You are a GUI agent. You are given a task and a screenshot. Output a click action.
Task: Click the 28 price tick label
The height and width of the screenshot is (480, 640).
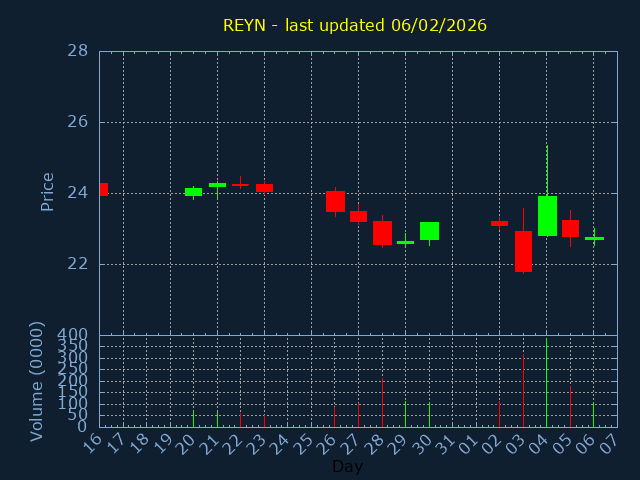click(x=77, y=51)
